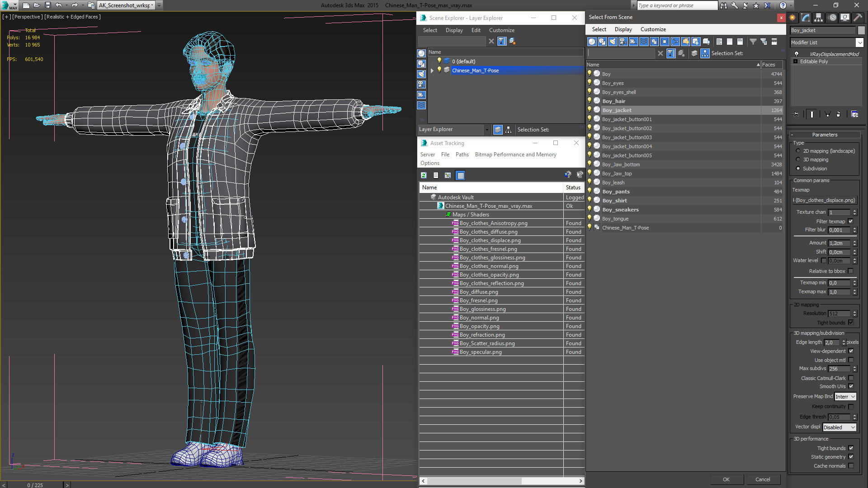The image size is (868, 488).
Task: Open Edit menu in Scene Explorer
Action: point(476,30)
